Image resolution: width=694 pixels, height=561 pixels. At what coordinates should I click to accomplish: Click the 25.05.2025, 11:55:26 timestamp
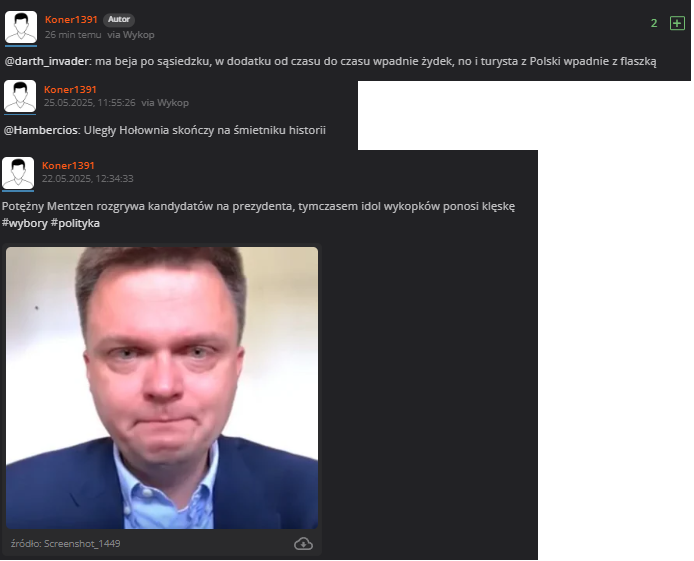[x=89, y=103]
